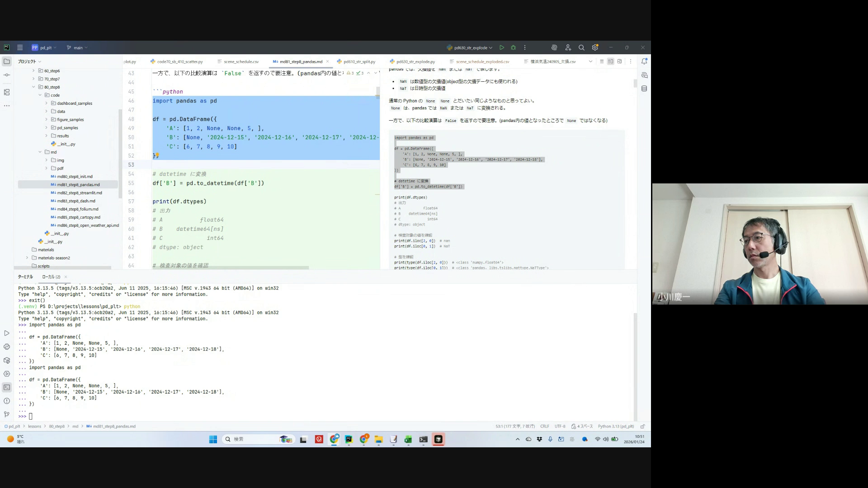
Task: Switch markdown view to editor and preview
Action: pyautogui.click(x=610, y=61)
